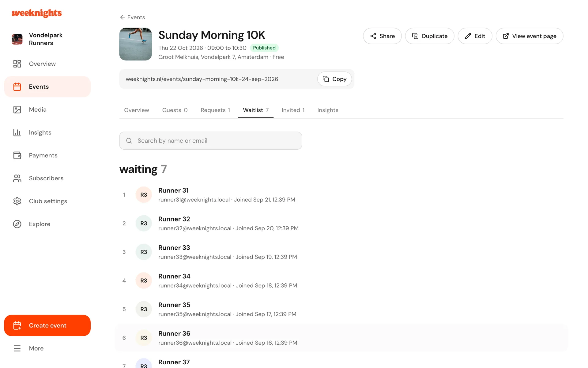This screenshot has height=368, width=588.
Task: Click Runner 33's avatar badge
Action: (x=144, y=252)
